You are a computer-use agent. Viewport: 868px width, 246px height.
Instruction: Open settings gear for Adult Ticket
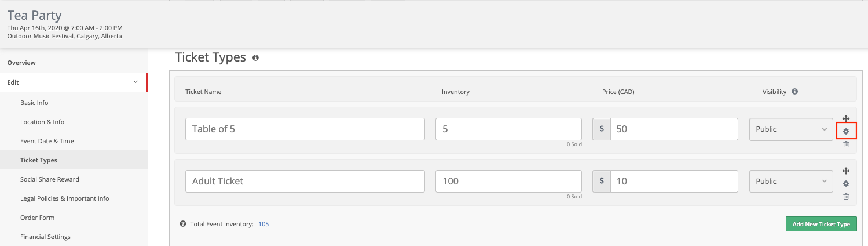845,184
